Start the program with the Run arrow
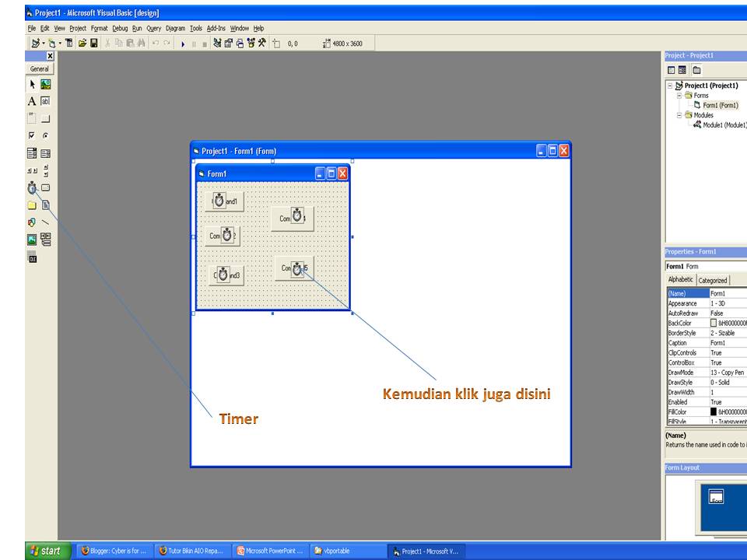Viewport: 747px width, 560px height. (x=183, y=44)
